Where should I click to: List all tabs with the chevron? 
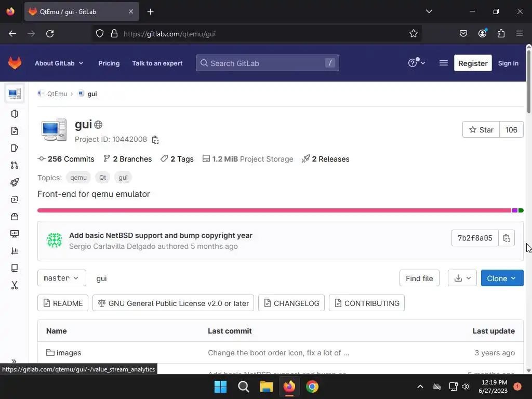[429, 11]
